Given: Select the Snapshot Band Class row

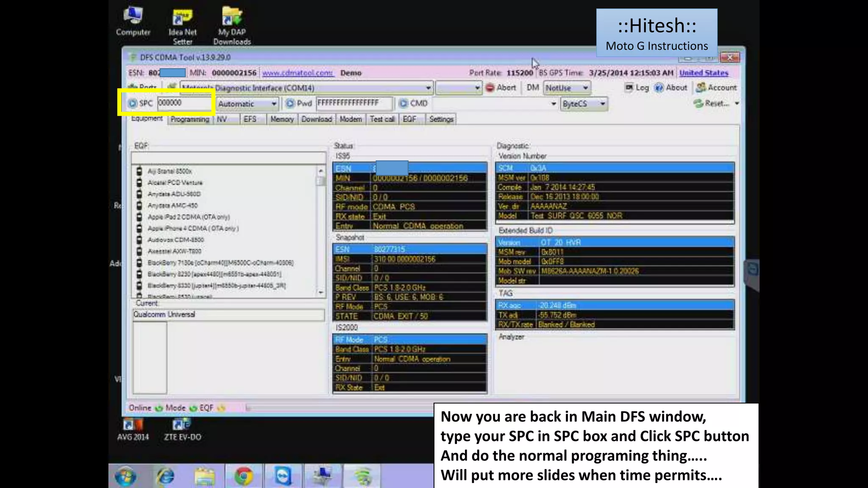Looking at the screenshot, I should 410,288.
